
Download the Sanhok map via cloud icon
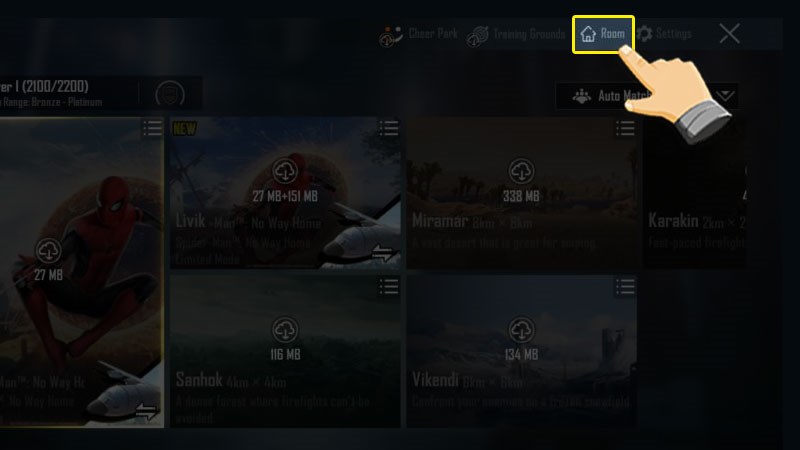[285, 330]
